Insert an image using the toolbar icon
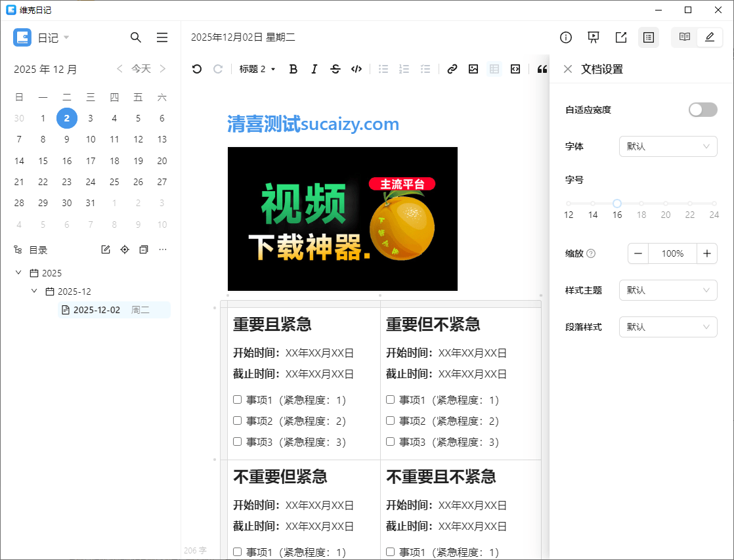 [x=473, y=69]
